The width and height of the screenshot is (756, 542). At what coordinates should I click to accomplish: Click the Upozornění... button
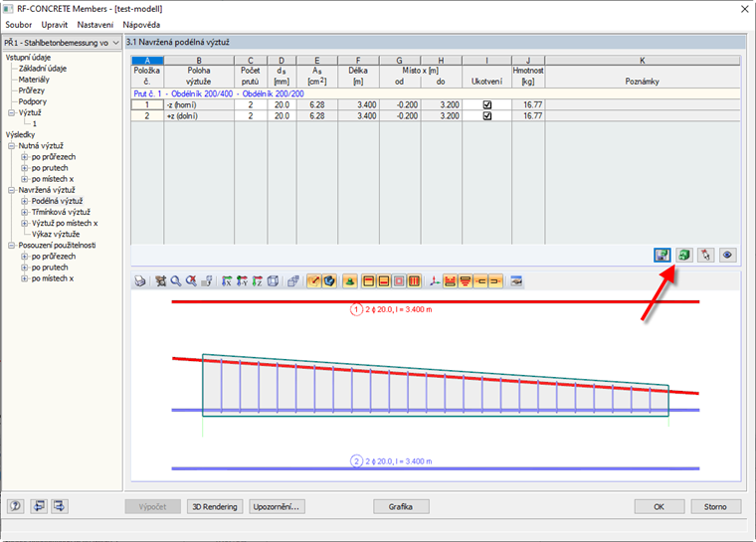point(277,507)
